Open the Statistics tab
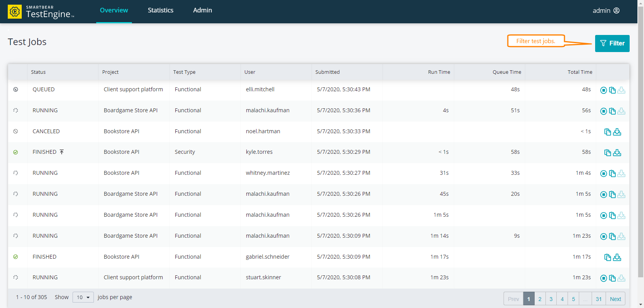This screenshot has width=644, height=308. coord(161,10)
